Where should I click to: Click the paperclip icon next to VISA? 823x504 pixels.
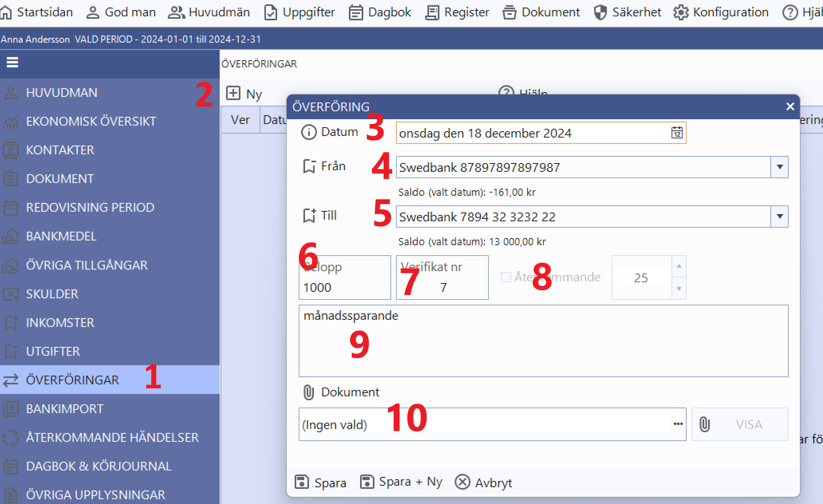pos(705,424)
